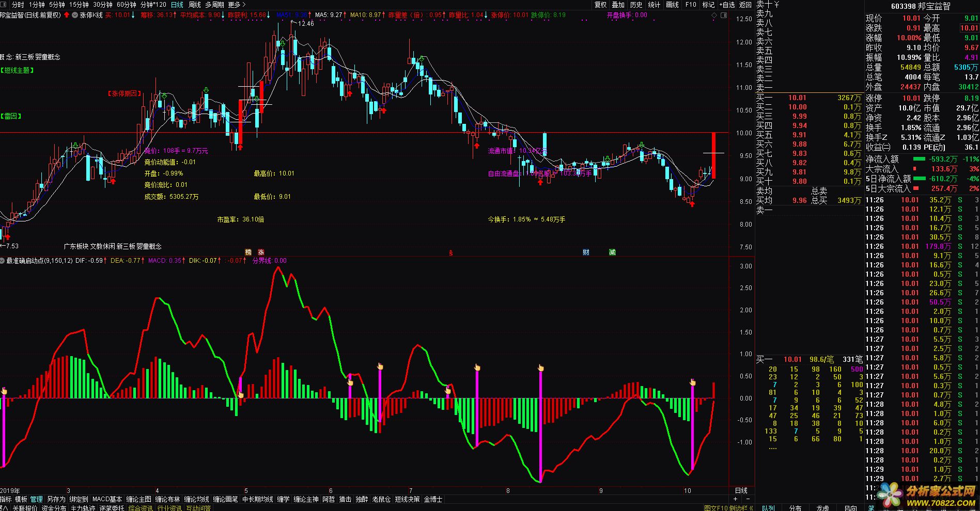Switch to the 1分钟 period

[x=37, y=5]
